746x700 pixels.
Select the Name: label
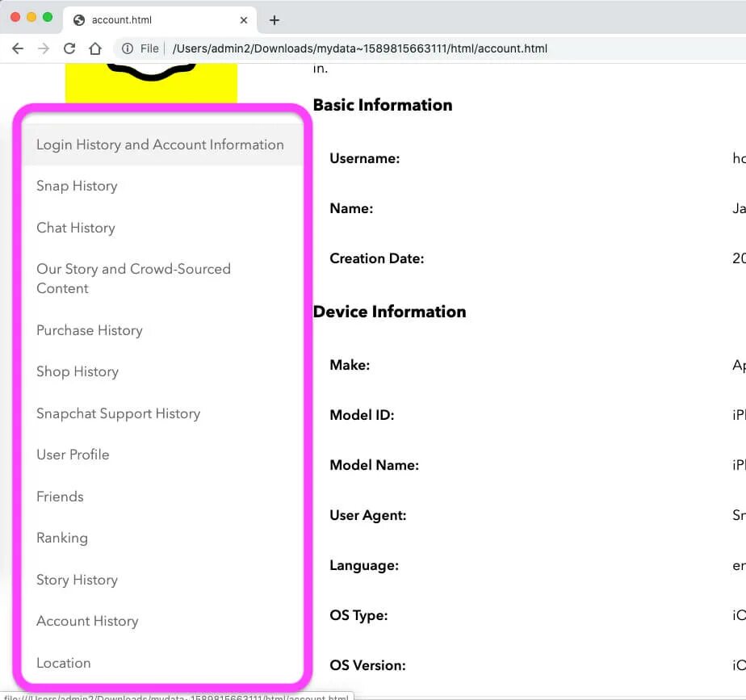pyautogui.click(x=351, y=208)
